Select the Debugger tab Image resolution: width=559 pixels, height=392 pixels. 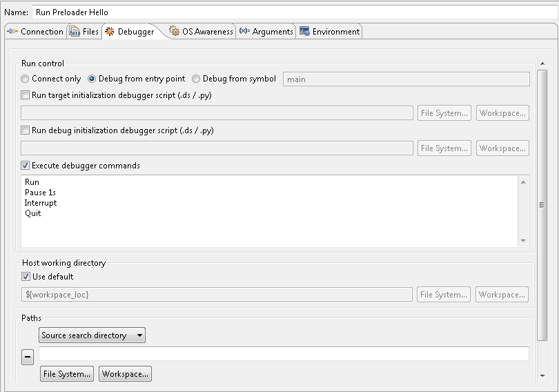tap(131, 31)
